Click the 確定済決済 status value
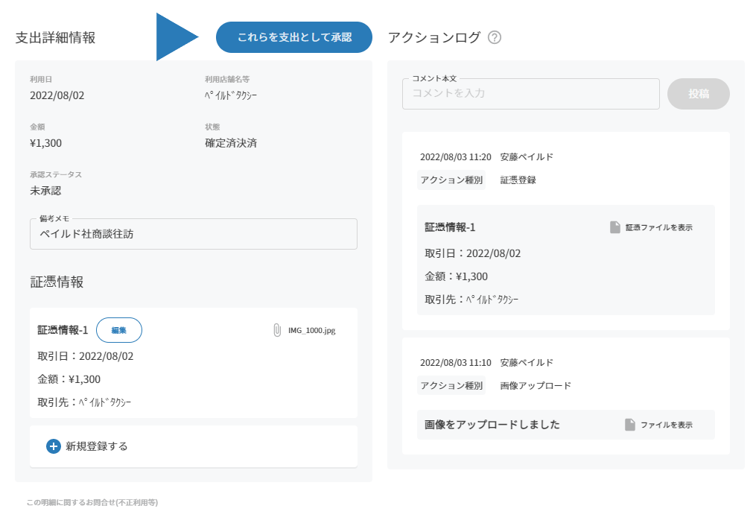Image resolution: width=756 pixels, height=532 pixels. coord(231,143)
